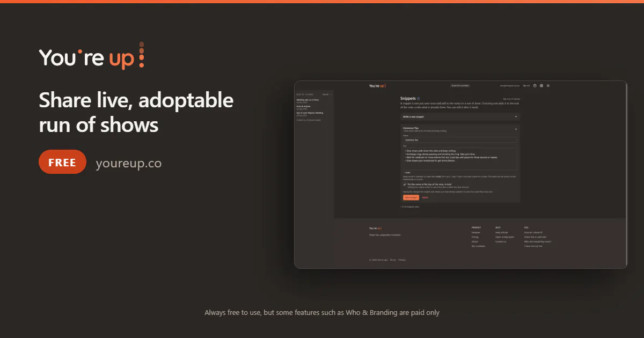Viewport: 644px width, 338px height.
Task: Click the orange Save changes button
Action: tap(411, 197)
